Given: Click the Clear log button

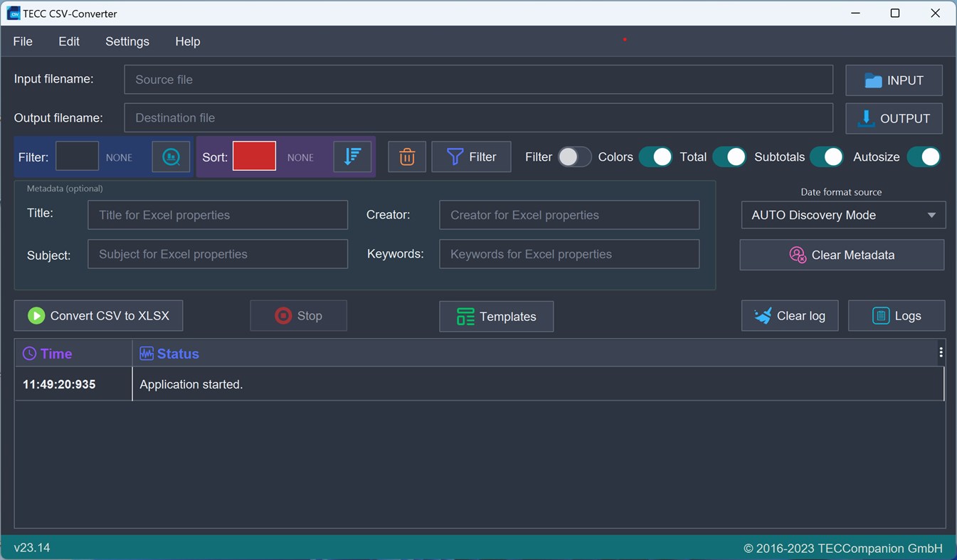Looking at the screenshot, I should coord(790,316).
